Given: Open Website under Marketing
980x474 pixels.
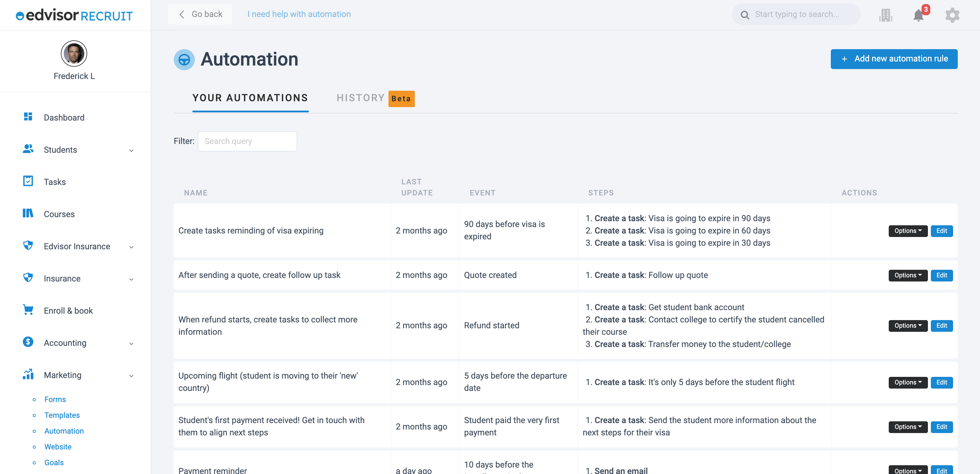Looking at the screenshot, I should (x=58, y=447).
